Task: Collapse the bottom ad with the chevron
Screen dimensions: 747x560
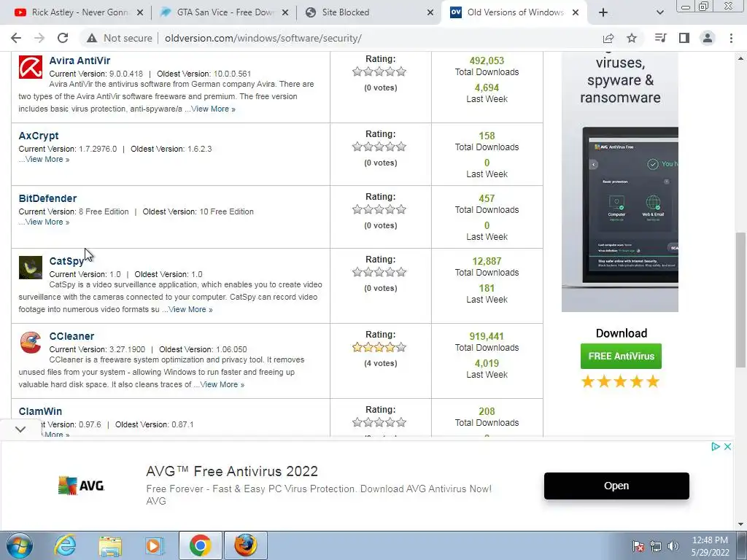Action: point(20,429)
